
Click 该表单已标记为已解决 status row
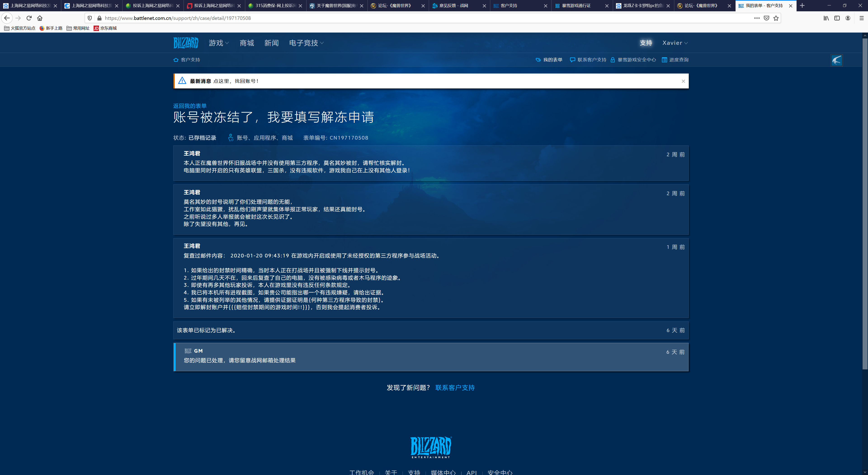(431, 330)
